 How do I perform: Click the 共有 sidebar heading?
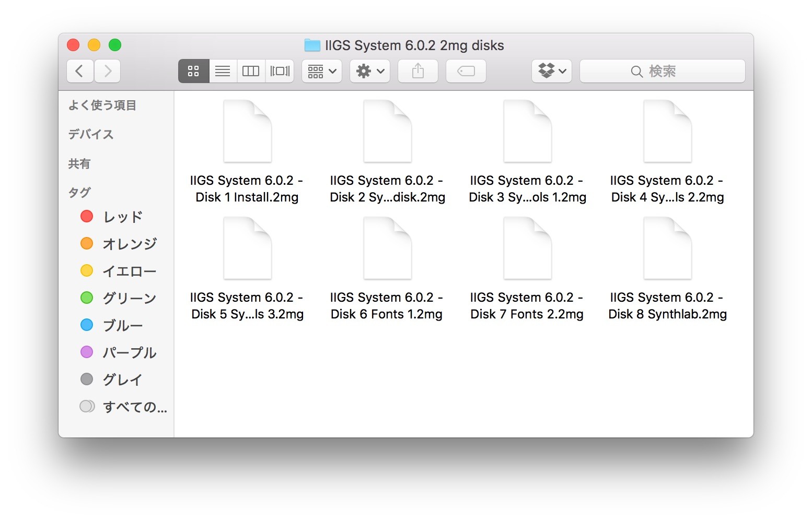pos(79,164)
